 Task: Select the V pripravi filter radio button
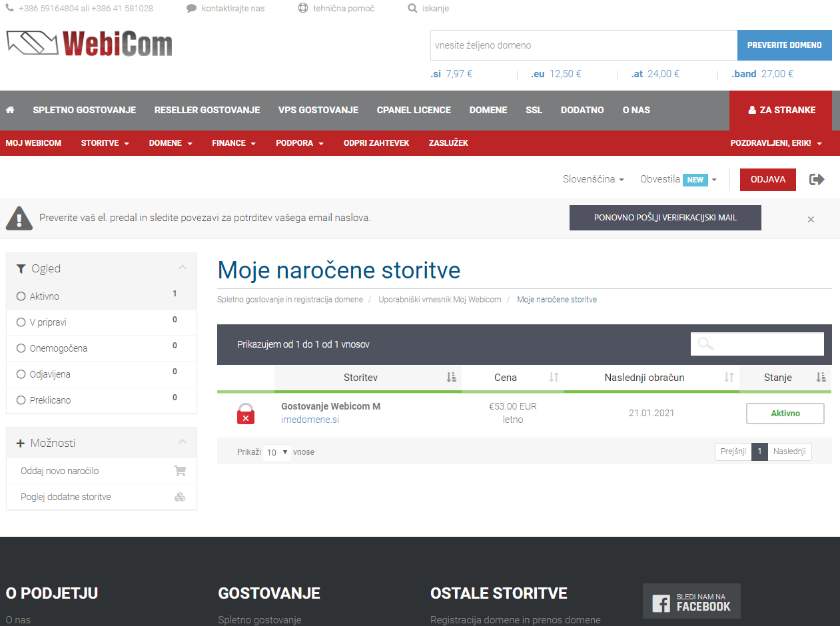(21, 322)
